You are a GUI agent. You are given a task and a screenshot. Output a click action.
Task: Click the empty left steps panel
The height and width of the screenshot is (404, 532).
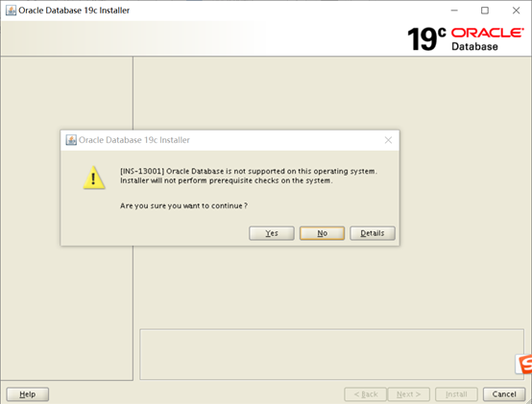(x=66, y=219)
